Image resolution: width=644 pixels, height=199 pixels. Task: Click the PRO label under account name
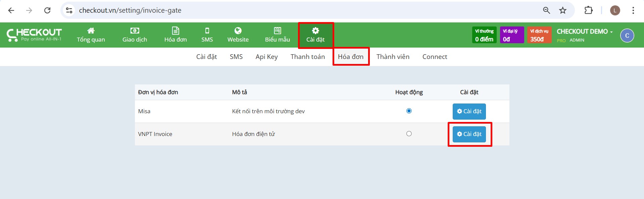pyautogui.click(x=561, y=40)
